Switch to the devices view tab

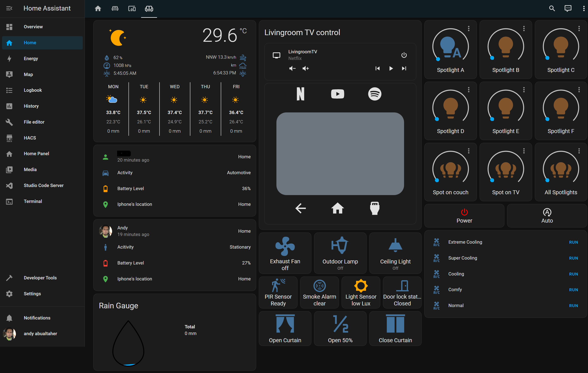click(132, 8)
